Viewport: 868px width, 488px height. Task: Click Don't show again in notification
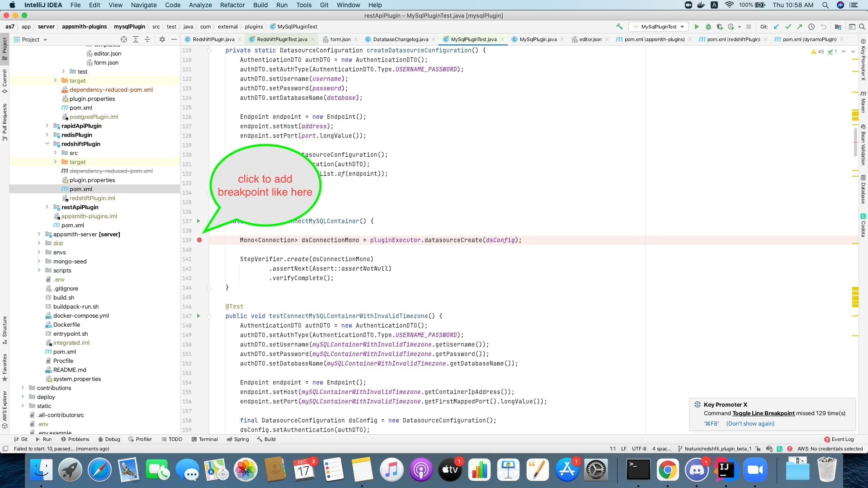pyautogui.click(x=750, y=424)
